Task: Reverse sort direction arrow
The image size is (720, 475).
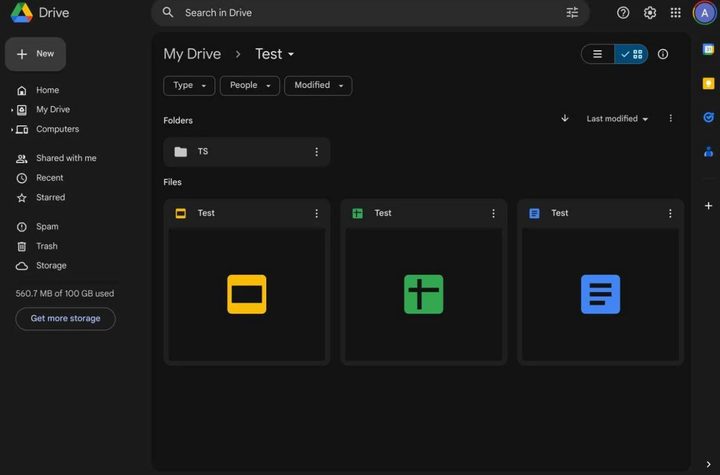Action: coord(565,118)
